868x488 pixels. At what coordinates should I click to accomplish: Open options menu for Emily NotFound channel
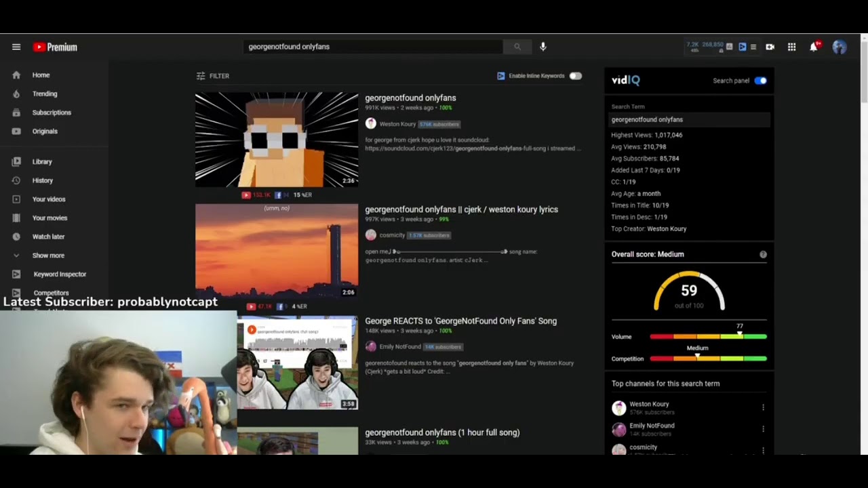coord(763,429)
